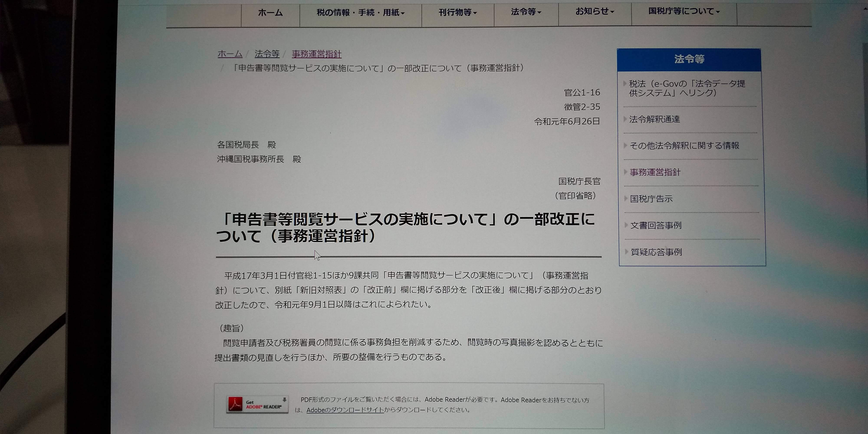Click the arrow bullet beside 国税庁告示
This screenshot has height=434, width=868.
[x=626, y=199]
